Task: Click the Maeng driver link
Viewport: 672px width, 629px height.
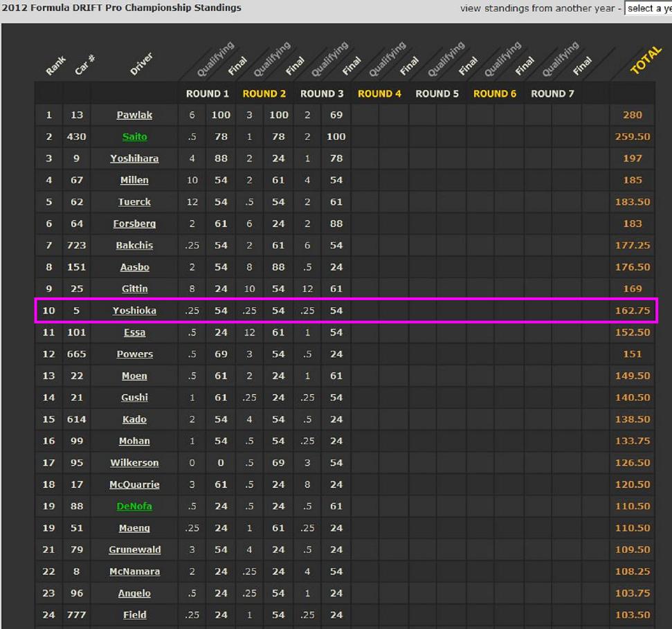Action: (134, 528)
